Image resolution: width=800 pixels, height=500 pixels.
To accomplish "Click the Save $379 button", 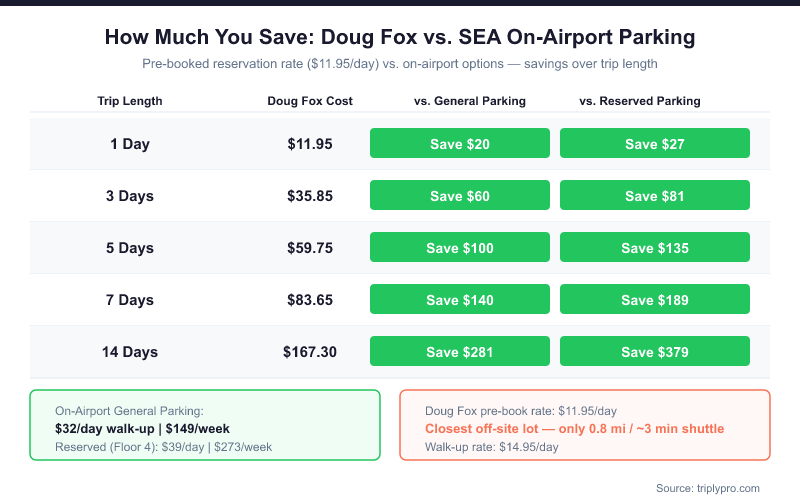I will [x=655, y=352].
